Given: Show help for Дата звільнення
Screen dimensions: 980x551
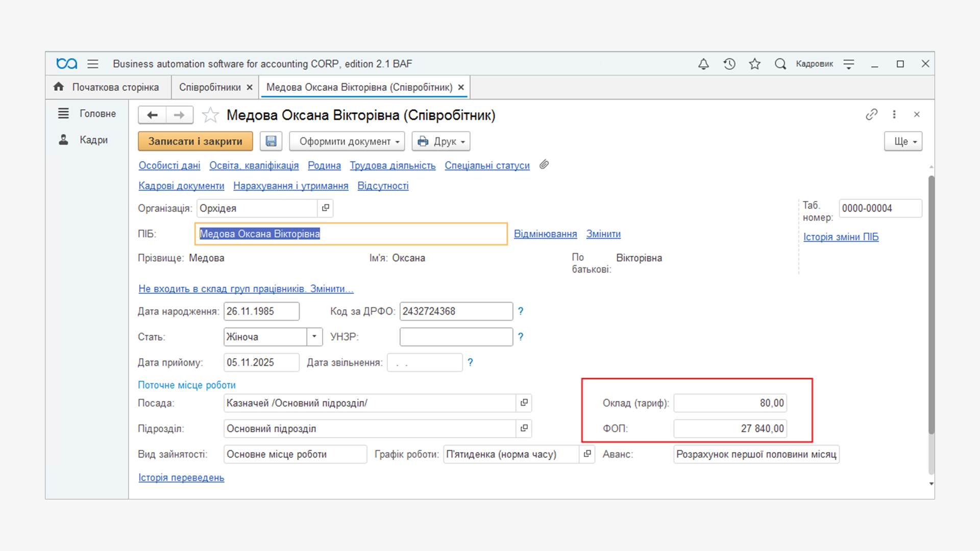Looking at the screenshot, I should 470,362.
